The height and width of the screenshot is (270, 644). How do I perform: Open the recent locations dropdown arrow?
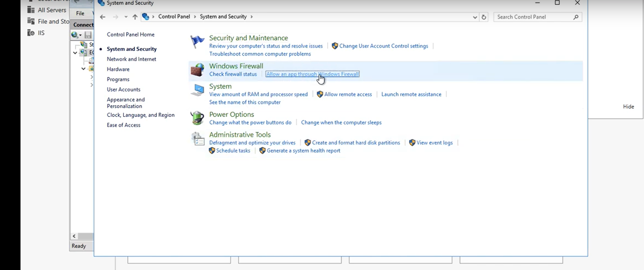126,17
